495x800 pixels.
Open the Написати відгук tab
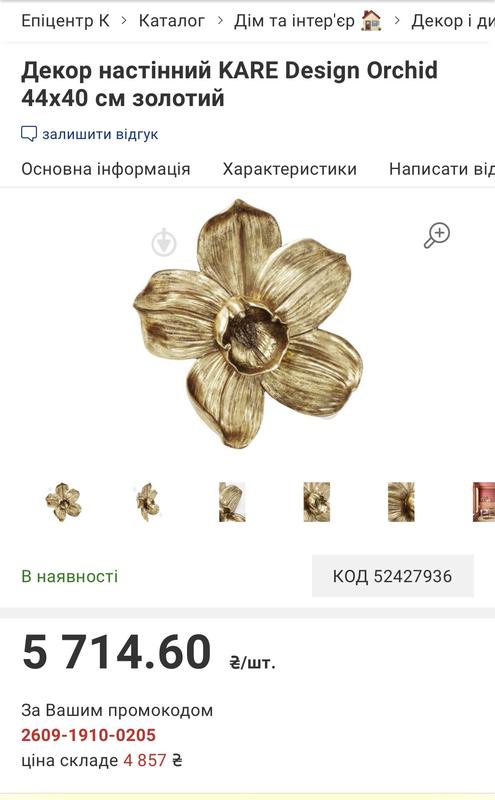pos(442,169)
